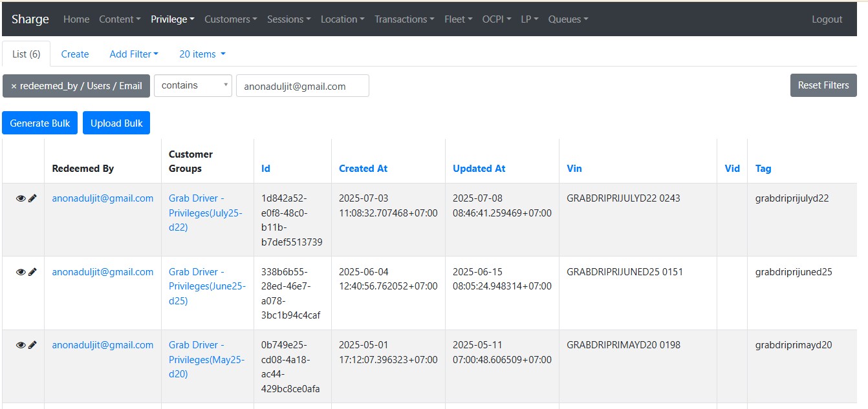This screenshot has height=409, width=868.
Task: Click the eye view icon for July25-d22 row
Action: (x=21, y=198)
